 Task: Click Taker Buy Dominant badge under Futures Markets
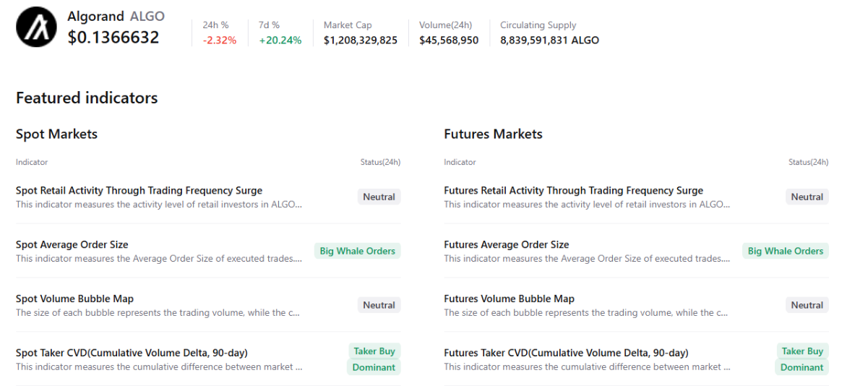pyautogui.click(x=802, y=359)
